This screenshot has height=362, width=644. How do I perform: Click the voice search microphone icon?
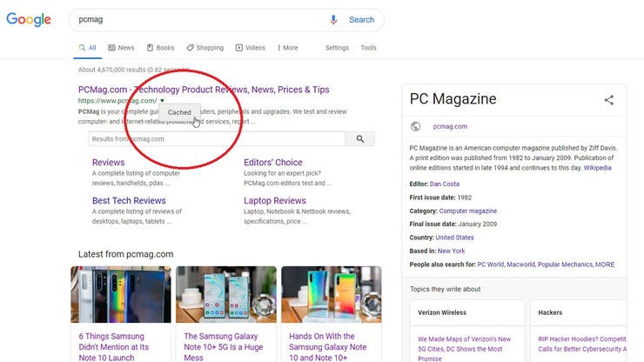[333, 20]
